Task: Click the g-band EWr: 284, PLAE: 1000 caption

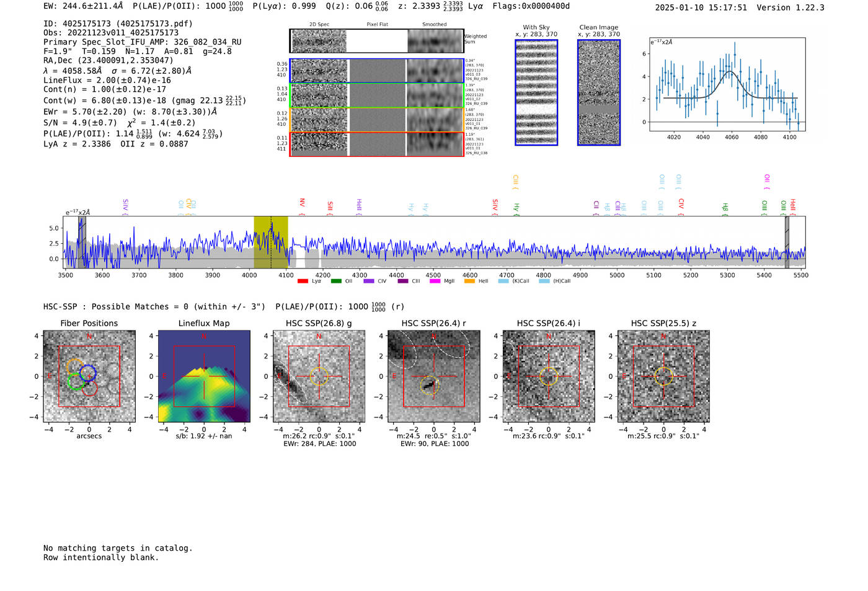Action: click(319, 444)
